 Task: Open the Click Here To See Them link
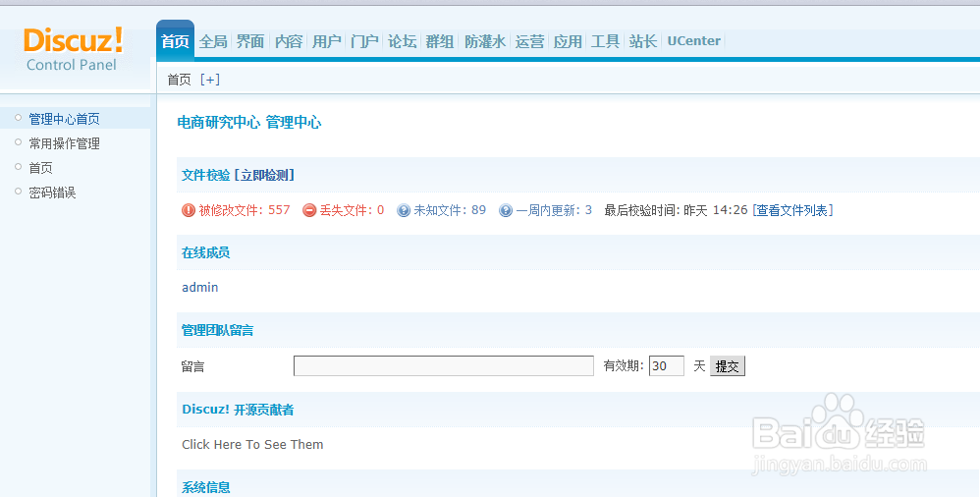click(x=252, y=445)
